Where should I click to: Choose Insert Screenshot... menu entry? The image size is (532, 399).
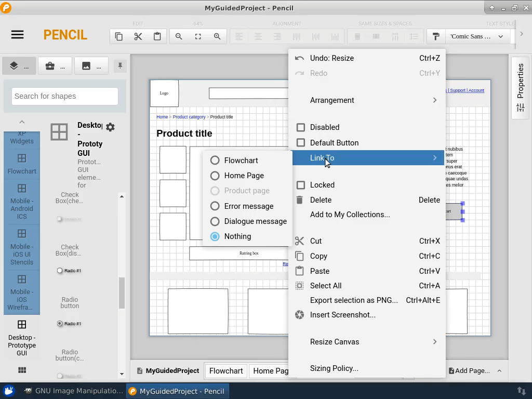pyautogui.click(x=367, y=315)
